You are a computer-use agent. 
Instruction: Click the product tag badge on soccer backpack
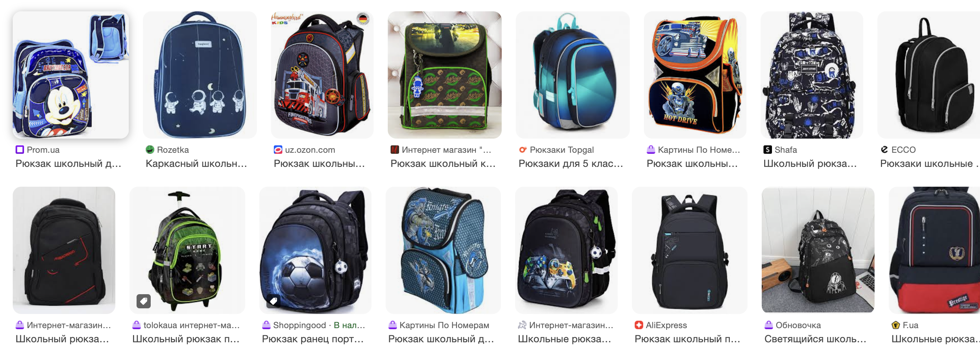pos(273,301)
